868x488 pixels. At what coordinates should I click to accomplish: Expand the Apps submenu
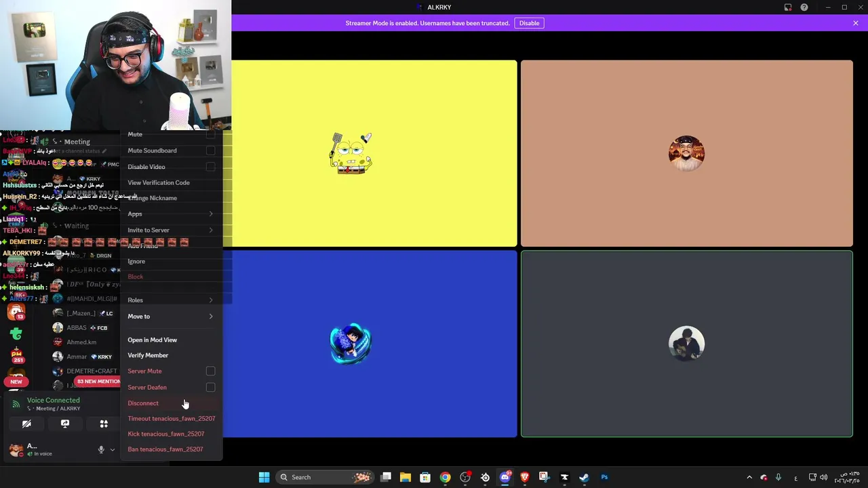(172, 214)
